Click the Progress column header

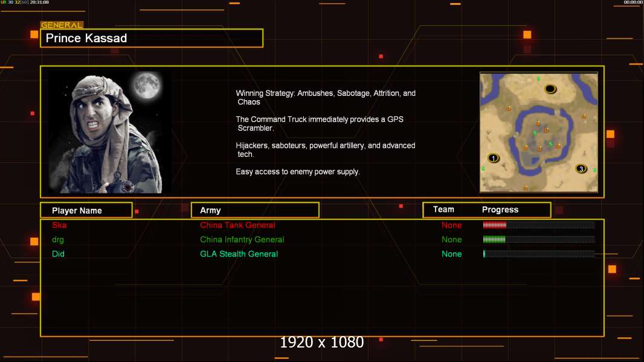tap(500, 209)
